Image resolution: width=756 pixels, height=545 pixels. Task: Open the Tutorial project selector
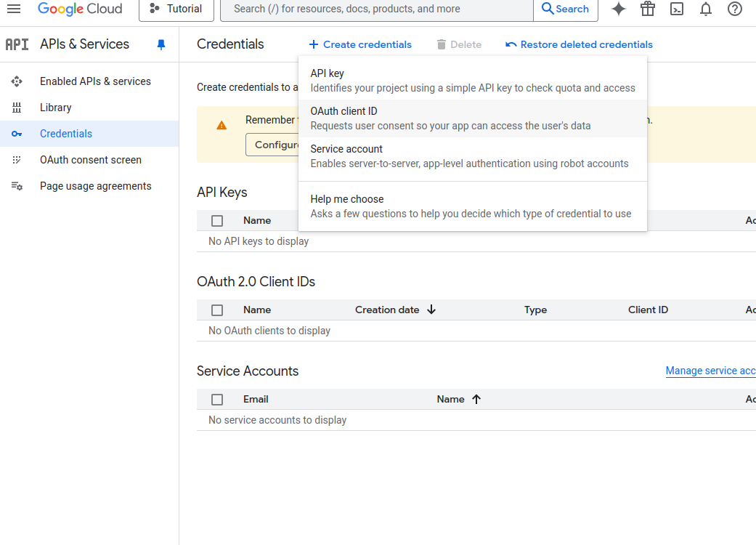click(x=176, y=9)
